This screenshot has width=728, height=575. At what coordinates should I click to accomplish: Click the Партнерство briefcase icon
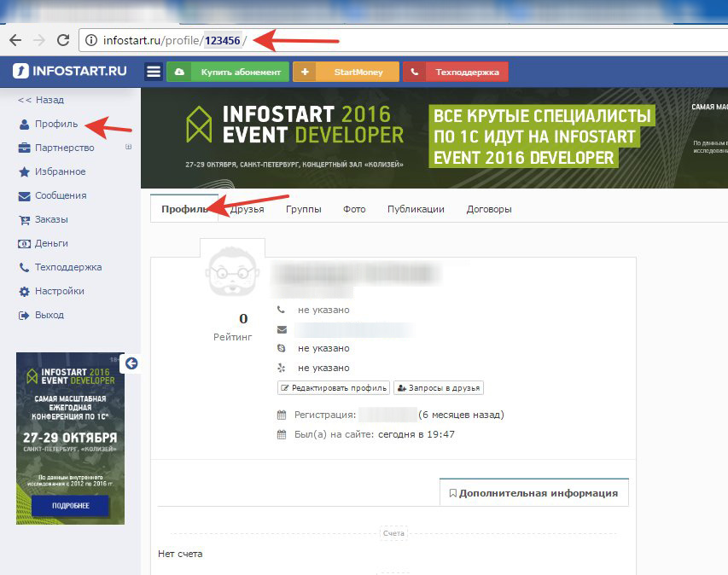click(x=24, y=148)
